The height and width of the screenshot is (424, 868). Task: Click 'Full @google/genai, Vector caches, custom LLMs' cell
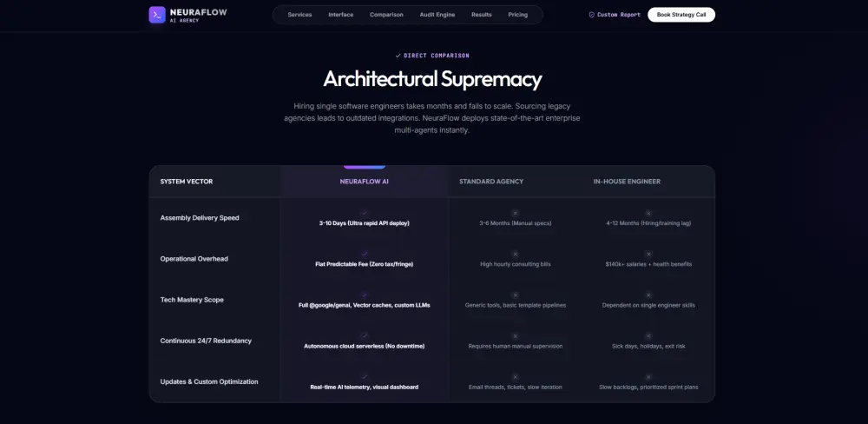365,305
